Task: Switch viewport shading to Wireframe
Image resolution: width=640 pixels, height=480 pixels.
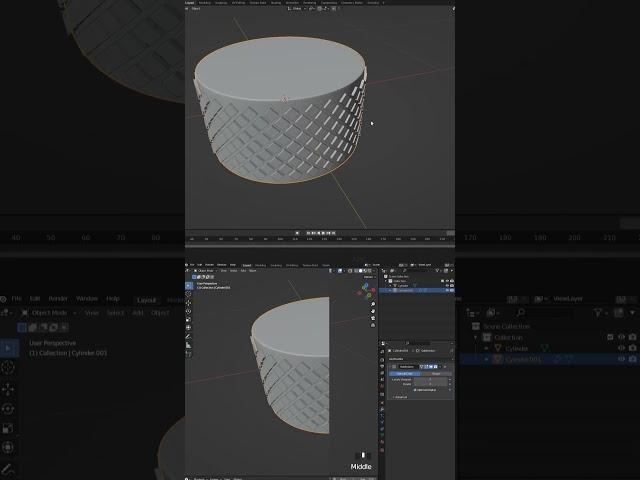Action: (356, 271)
